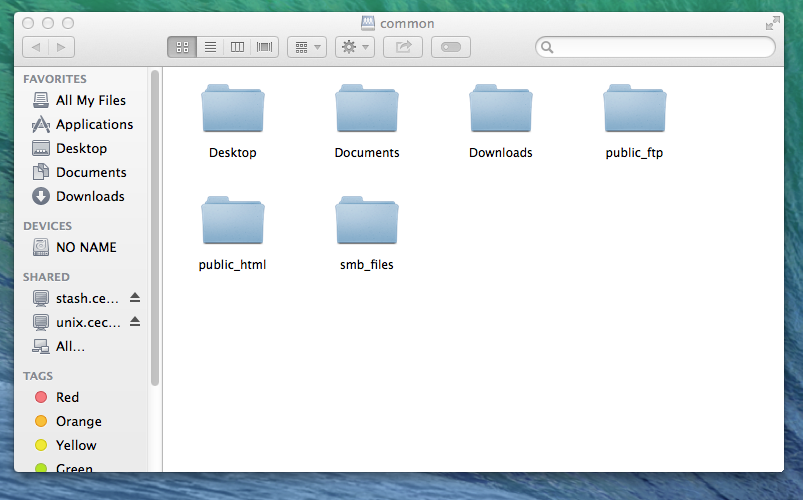Go back with the left arrow

coord(36,47)
